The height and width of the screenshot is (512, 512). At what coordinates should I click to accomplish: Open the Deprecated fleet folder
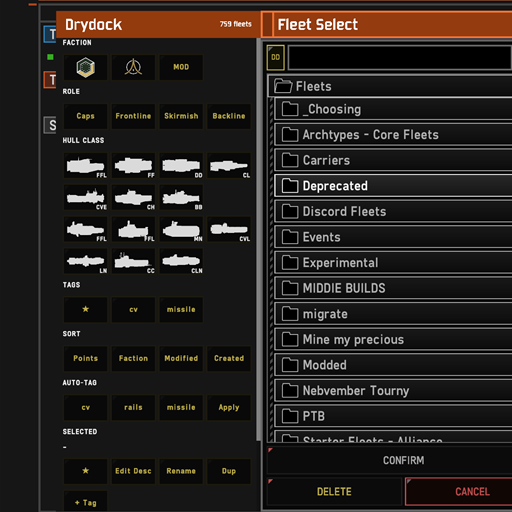[x=393, y=186]
